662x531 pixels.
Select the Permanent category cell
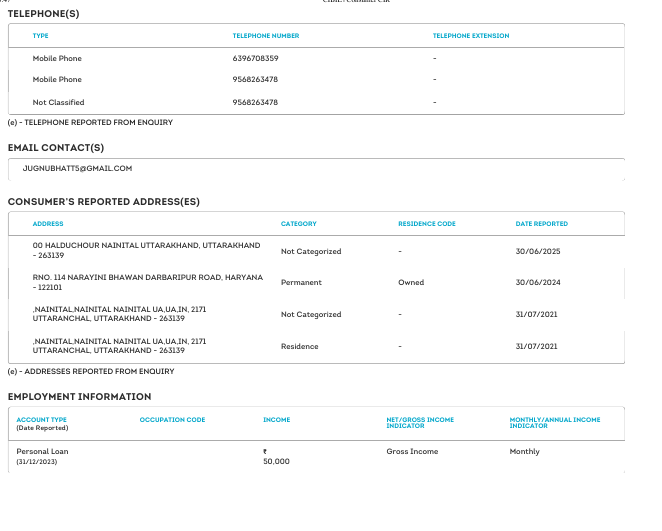pyautogui.click(x=301, y=282)
